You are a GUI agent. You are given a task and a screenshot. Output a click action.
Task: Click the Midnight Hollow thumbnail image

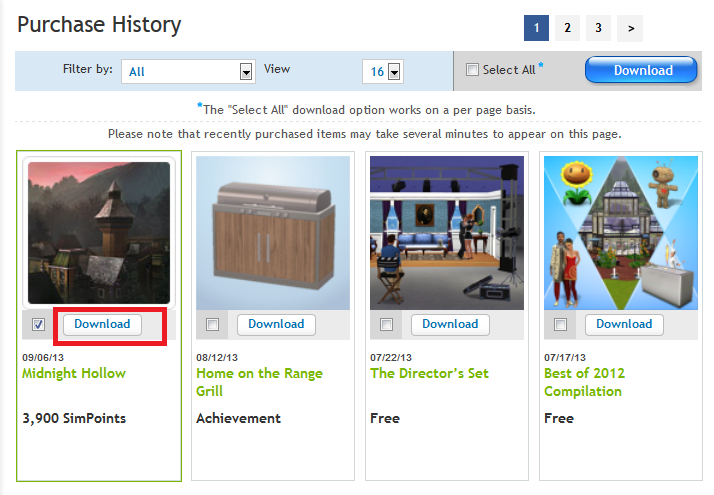(99, 233)
